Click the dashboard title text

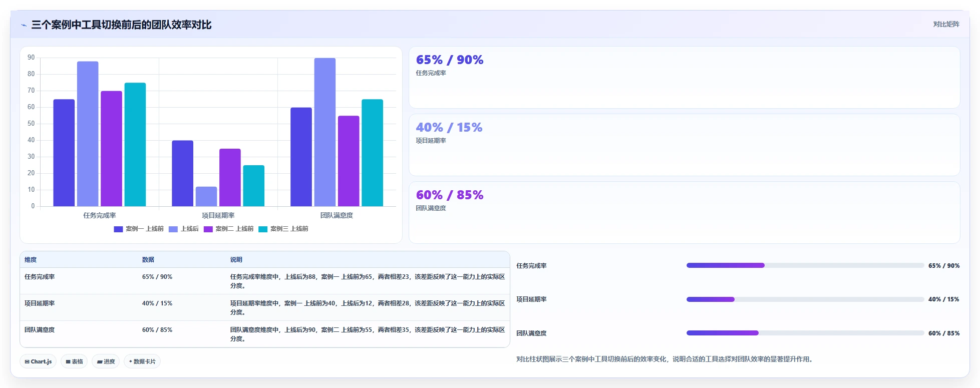click(x=121, y=25)
